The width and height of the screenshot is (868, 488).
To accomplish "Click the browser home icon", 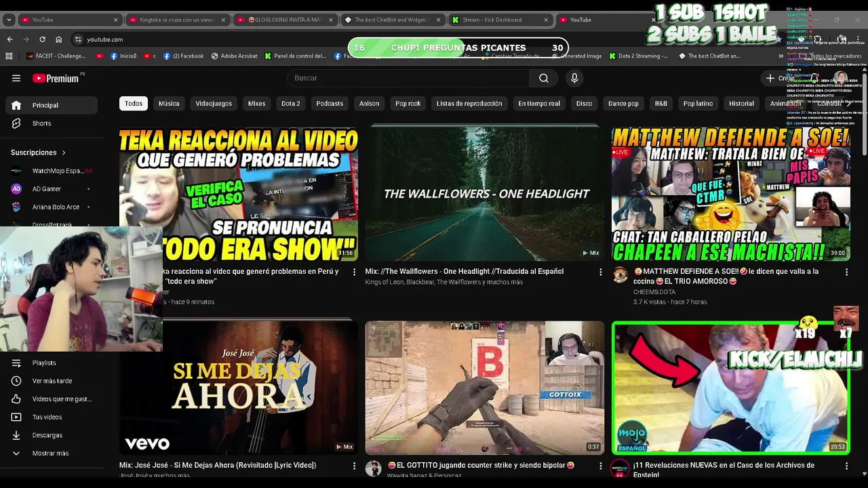I will pos(58,39).
